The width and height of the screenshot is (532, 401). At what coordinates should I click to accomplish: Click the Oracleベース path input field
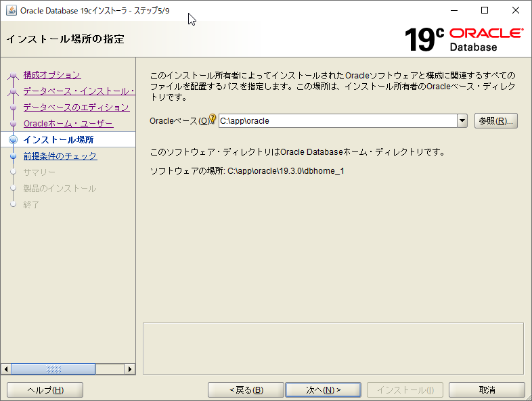[x=338, y=120]
